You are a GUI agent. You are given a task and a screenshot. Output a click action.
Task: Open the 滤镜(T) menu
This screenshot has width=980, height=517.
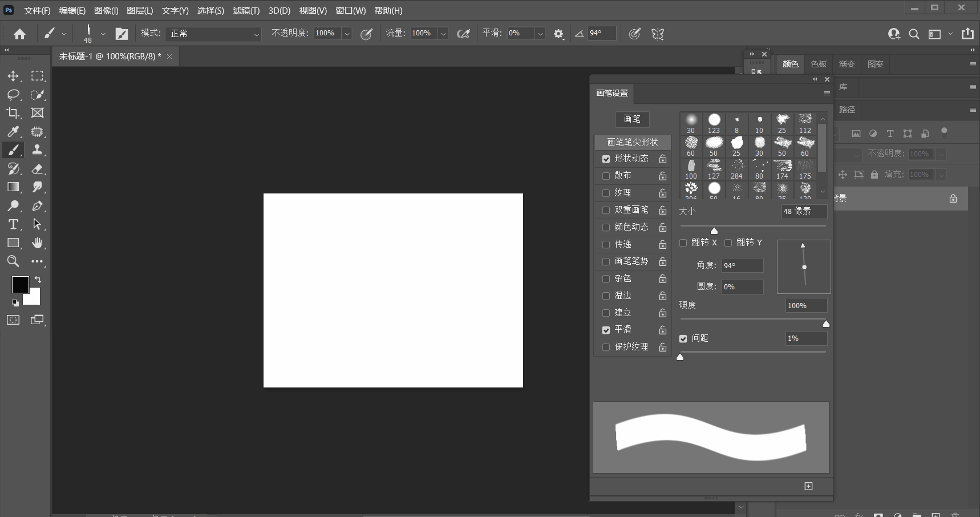246,11
